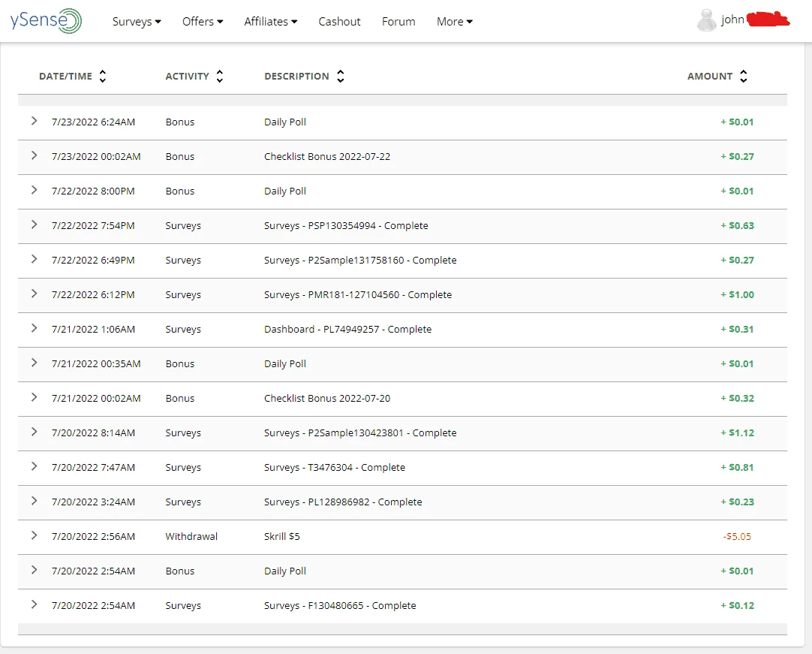812x654 pixels.
Task: Select the + $0.12 amount
Action: point(738,605)
